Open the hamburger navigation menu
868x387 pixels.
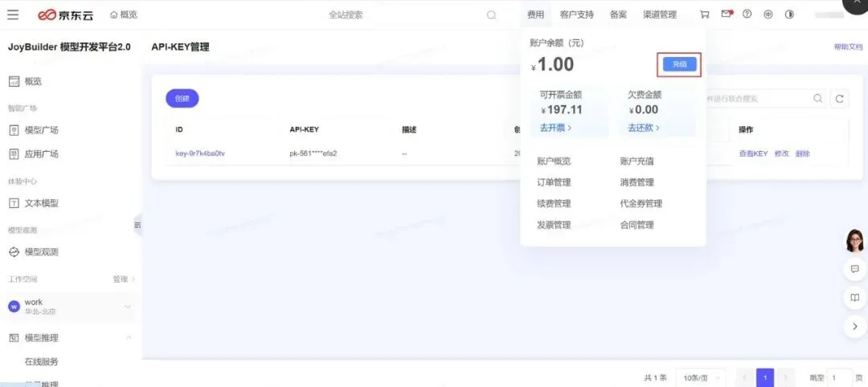(13, 15)
